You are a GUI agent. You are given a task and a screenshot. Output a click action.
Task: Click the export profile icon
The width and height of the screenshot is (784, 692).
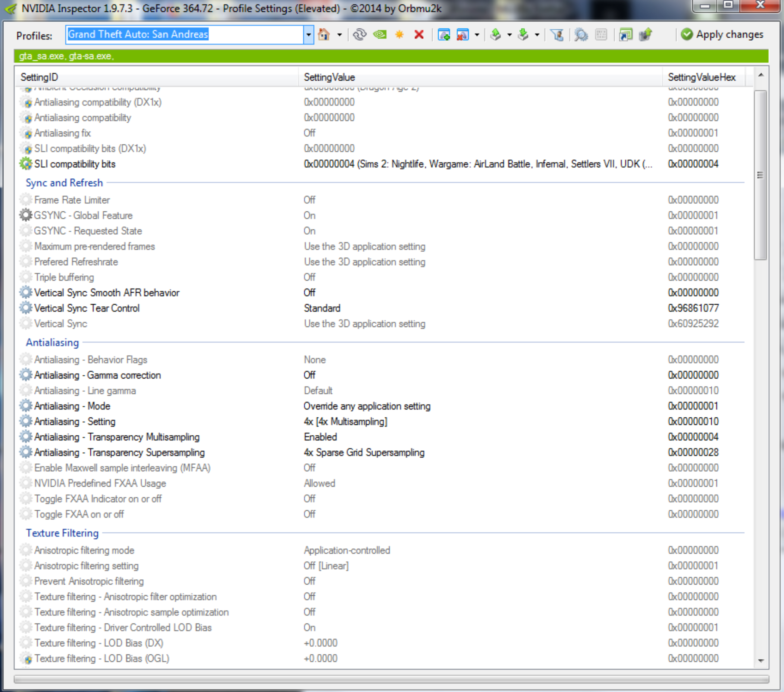496,35
